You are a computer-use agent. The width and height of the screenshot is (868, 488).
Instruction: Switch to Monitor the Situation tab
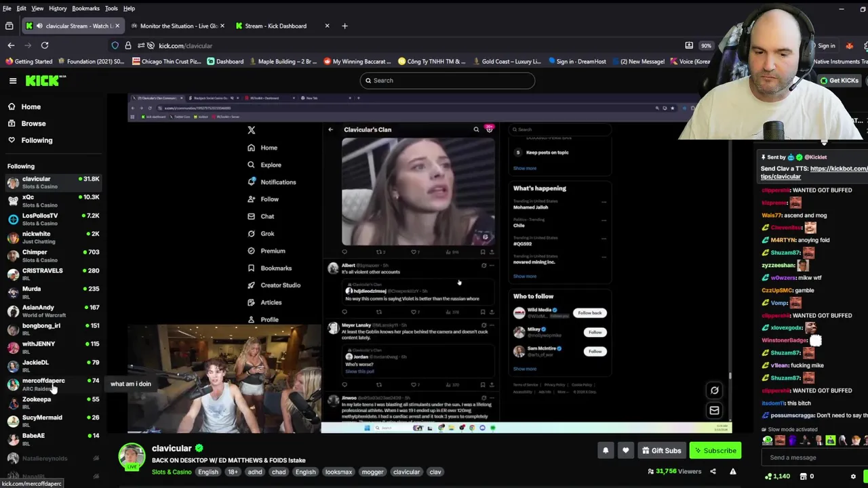pyautogui.click(x=178, y=26)
